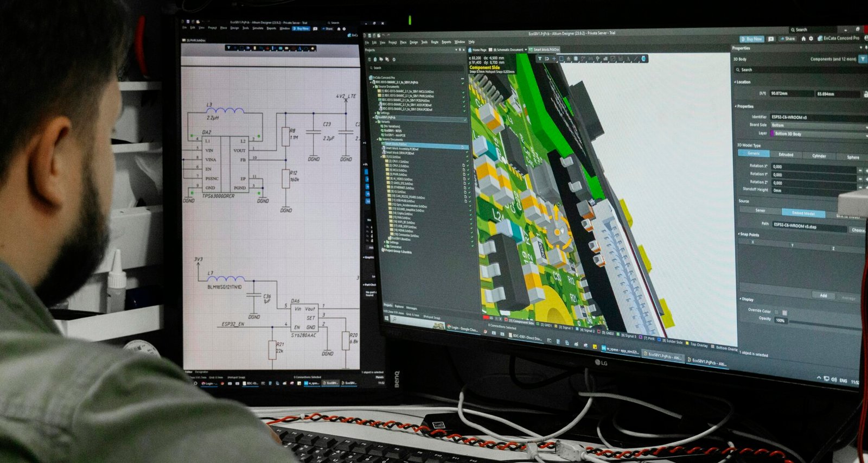
Task: Select the Generic 3D model type
Action: point(754,153)
